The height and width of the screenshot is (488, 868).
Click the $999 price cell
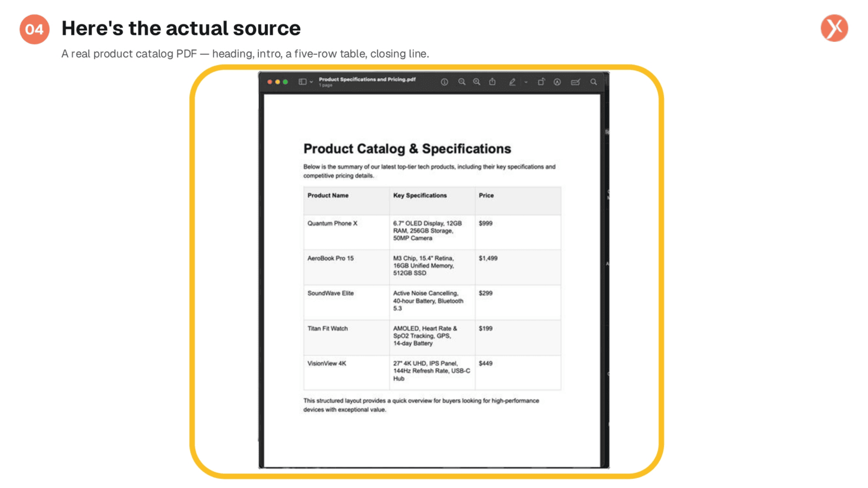[518, 232]
